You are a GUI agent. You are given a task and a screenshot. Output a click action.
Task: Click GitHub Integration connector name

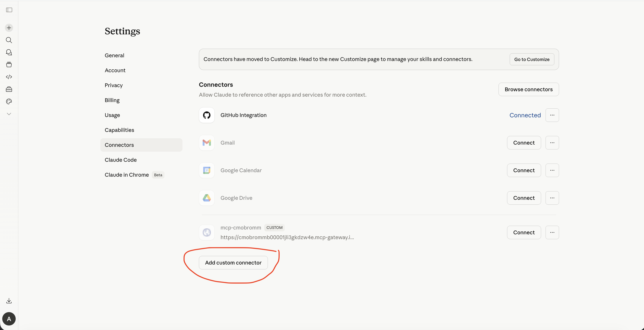243,115
